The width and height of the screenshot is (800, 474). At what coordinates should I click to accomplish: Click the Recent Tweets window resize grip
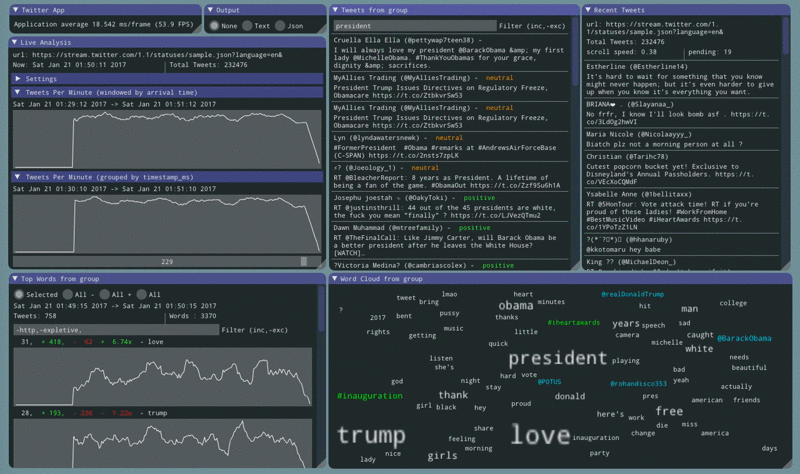tap(786, 265)
